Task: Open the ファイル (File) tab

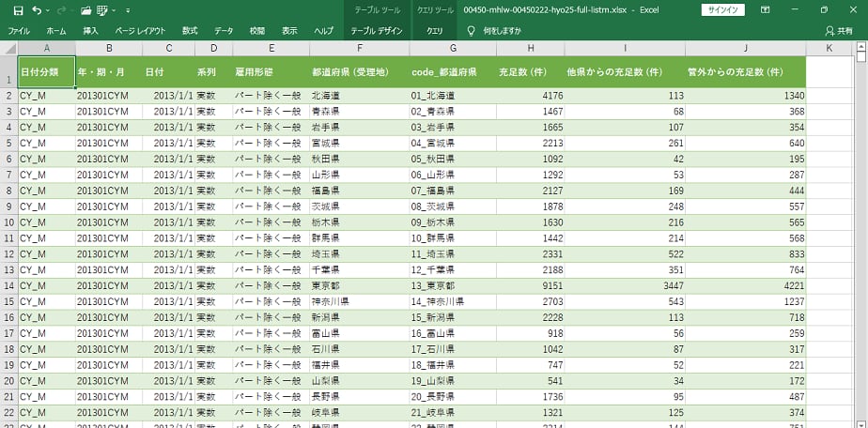Action: click(18, 30)
